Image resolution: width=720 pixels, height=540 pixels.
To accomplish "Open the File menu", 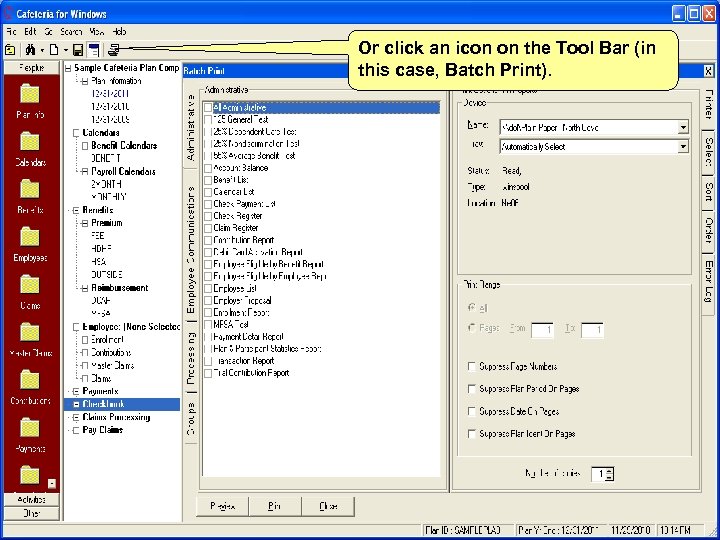I will pos(11,32).
